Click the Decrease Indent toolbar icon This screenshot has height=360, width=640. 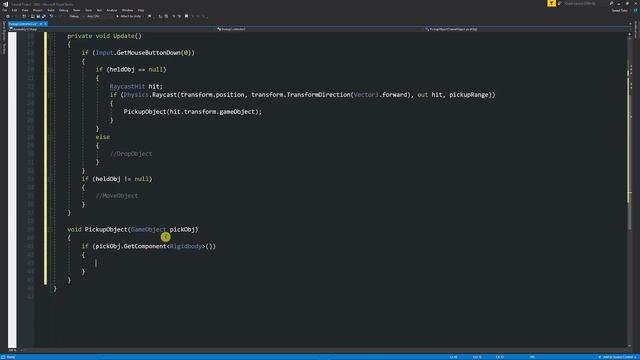(x=160, y=16)
